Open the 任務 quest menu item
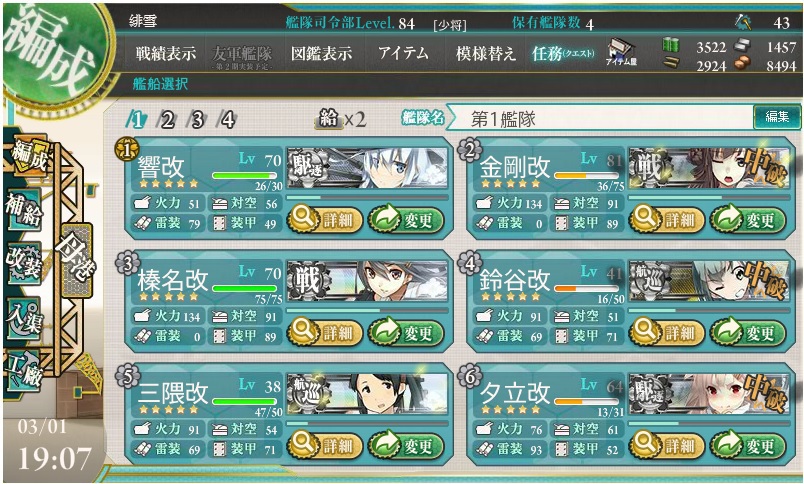 point(563,53)
